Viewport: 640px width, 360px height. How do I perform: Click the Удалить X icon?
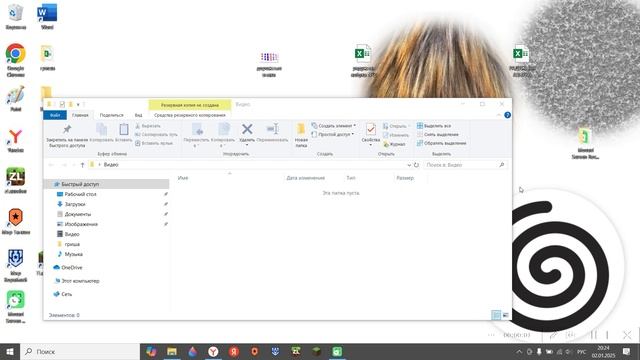pyautogui.click(x=247, y=129)
